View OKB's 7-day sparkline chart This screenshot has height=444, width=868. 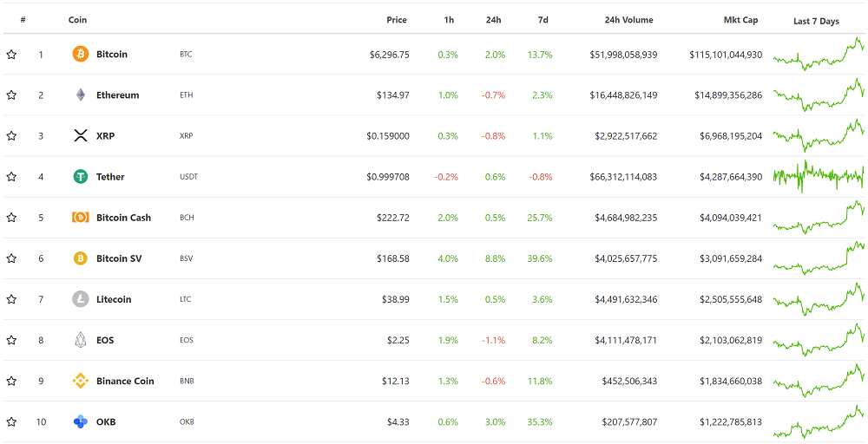coord(819,421)
